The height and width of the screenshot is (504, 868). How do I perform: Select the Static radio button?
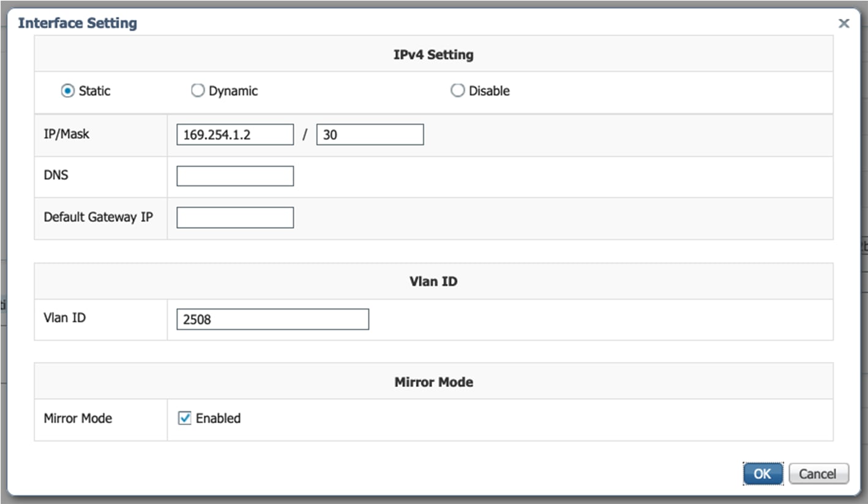pyautogui.click(x=67, y=91)
